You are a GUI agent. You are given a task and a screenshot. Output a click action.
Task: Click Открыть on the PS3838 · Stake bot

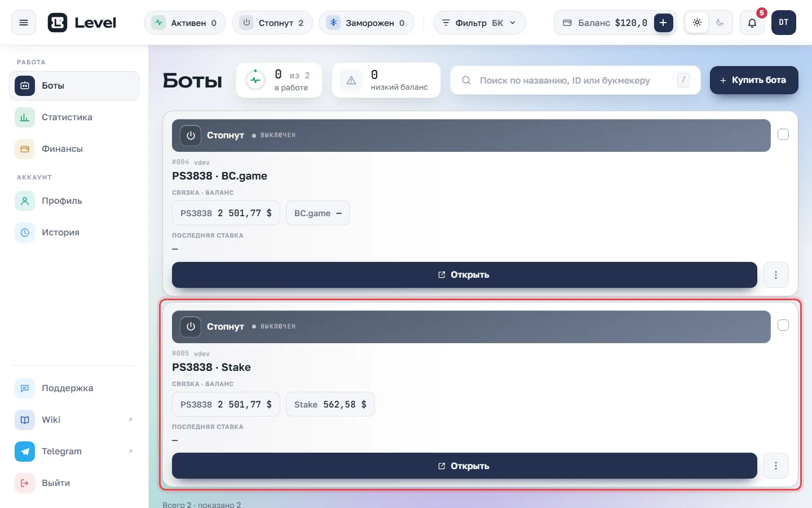[465, 466]
